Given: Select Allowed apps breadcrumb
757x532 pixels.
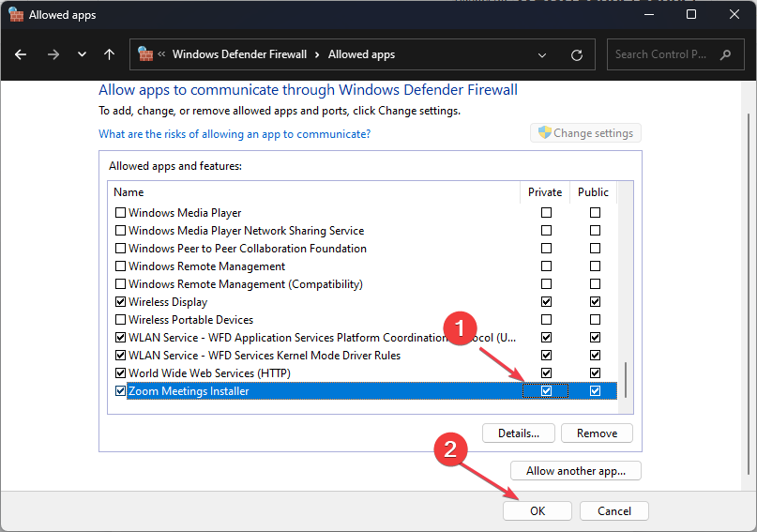Looking at the screenshot, I should pyautogui.click(x=361, y=54).
